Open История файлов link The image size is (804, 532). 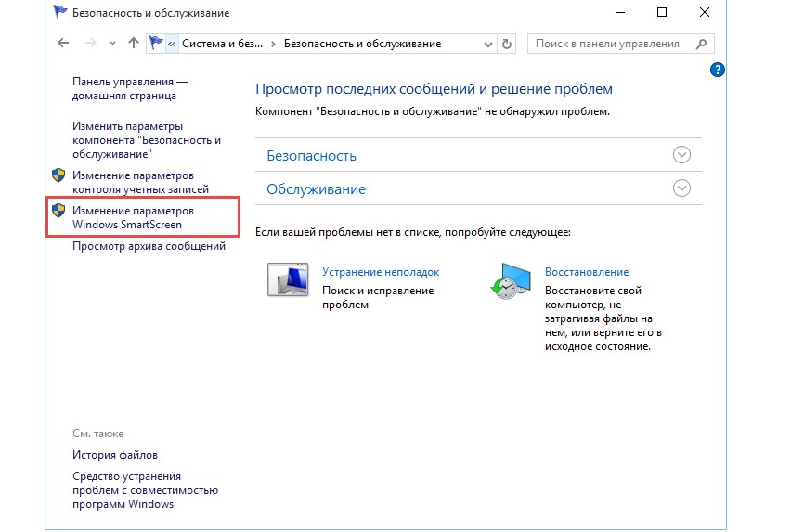tap(115, 455)
